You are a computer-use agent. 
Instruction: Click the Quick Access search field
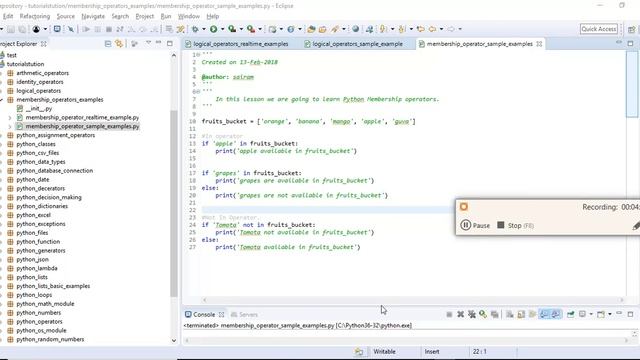coord(599,29)
